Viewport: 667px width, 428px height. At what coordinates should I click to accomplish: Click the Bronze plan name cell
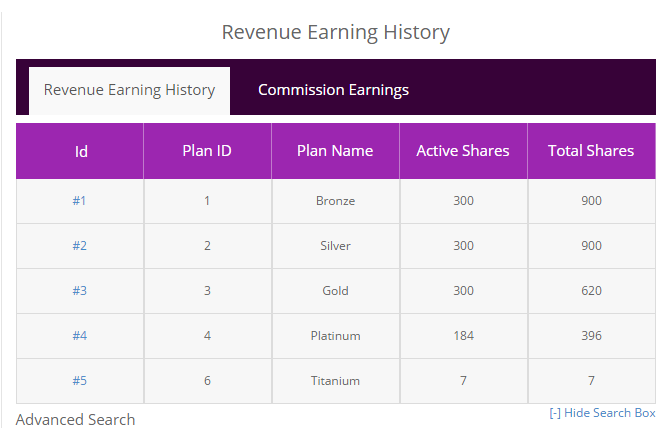(x=335, y=201)
